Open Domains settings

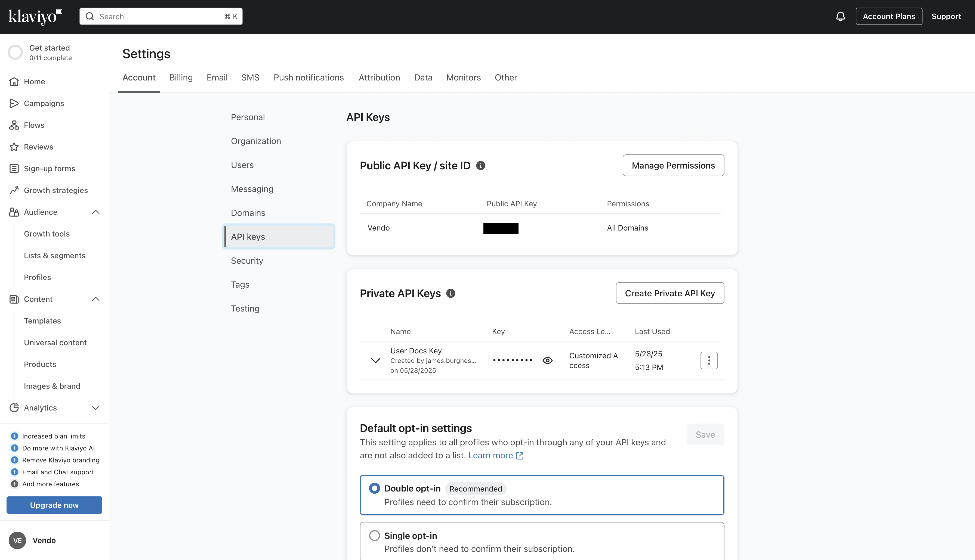click(x=248, y=213)
